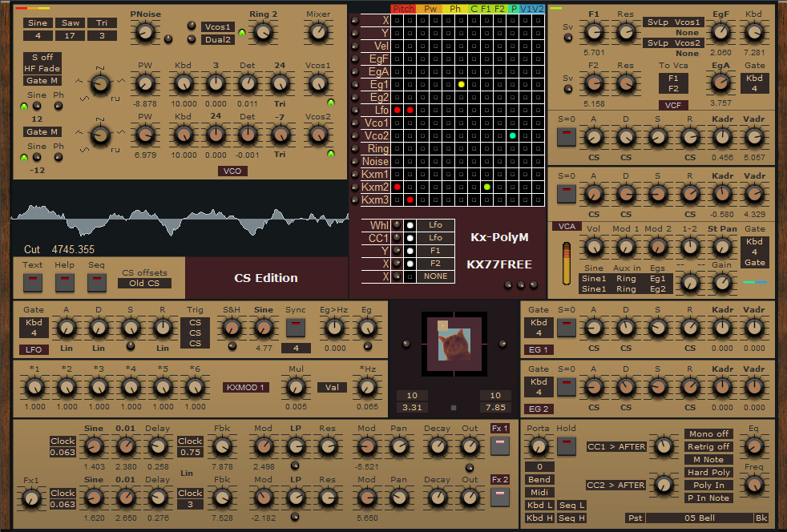Open the CC1 > AFTER selector
787x532 pixels.
pyautogui.click(x=615, y=447)
